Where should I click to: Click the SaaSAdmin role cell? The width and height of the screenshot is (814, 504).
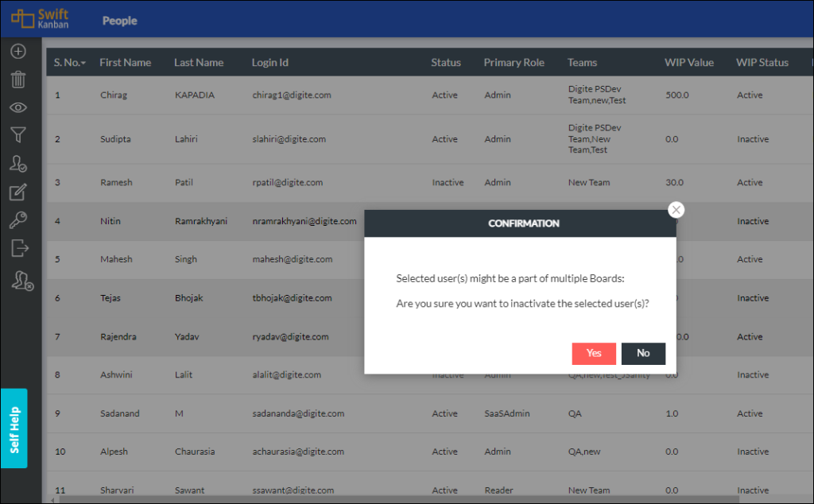click(x=507, y=413)
